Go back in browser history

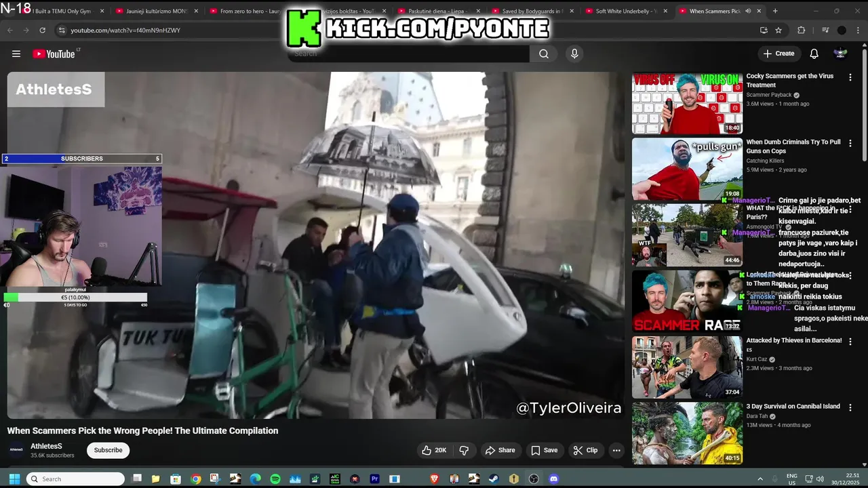tap(9, 30)
